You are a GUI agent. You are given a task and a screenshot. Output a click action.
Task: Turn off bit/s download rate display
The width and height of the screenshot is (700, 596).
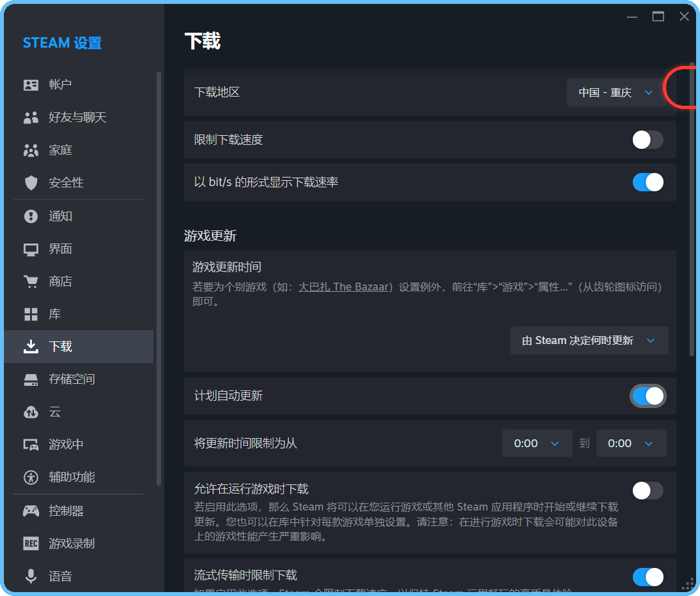(648, 182)
